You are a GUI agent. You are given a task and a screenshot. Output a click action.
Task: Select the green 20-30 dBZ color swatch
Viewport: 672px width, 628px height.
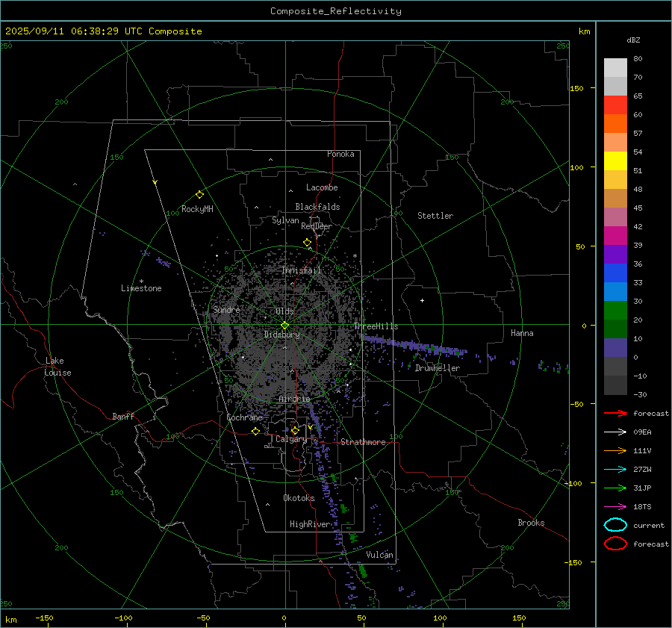(615, 311)
